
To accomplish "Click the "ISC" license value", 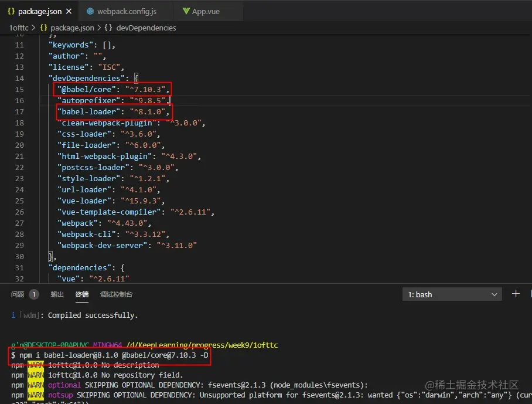I will tap(109, 67).
